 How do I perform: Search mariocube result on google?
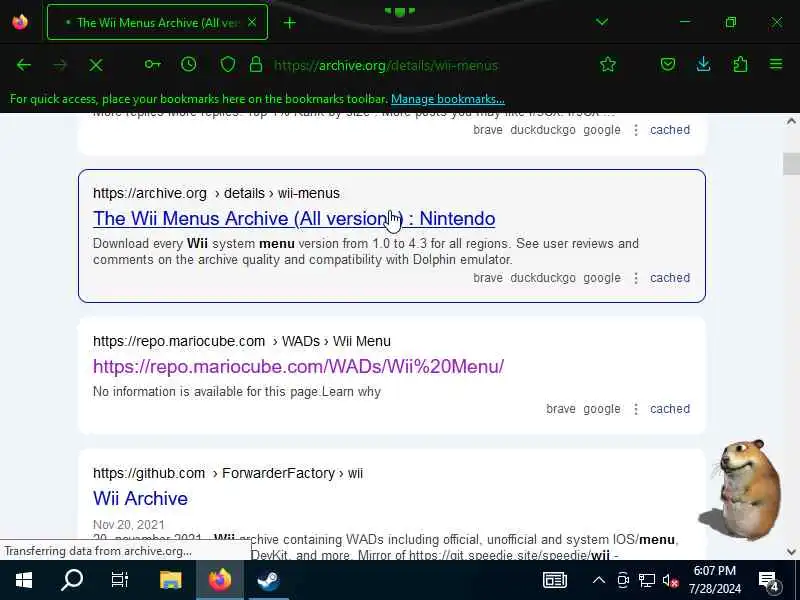coord(602,409)
